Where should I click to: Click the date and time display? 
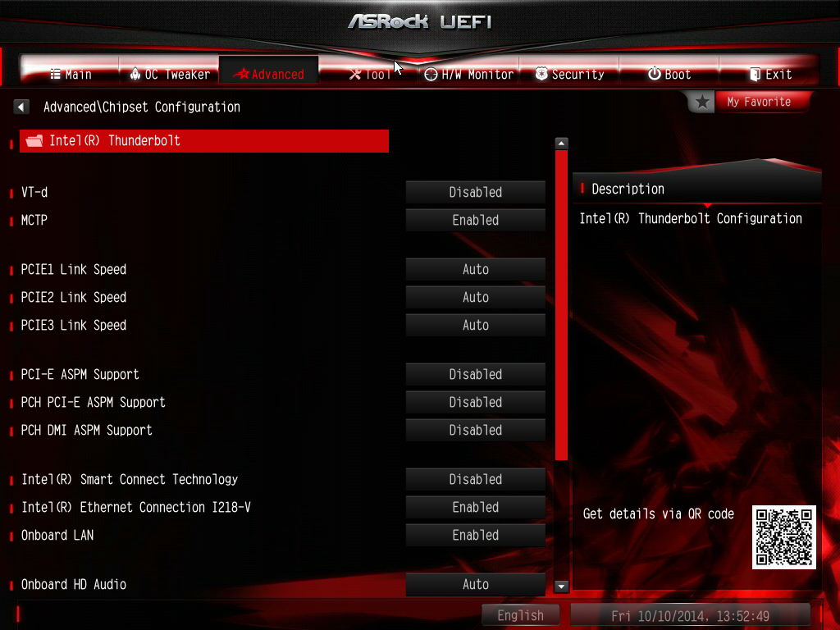[690, 615]
